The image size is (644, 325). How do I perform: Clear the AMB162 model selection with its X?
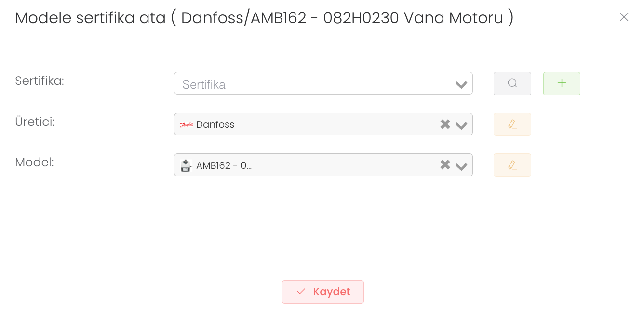[x=445, y=165]
